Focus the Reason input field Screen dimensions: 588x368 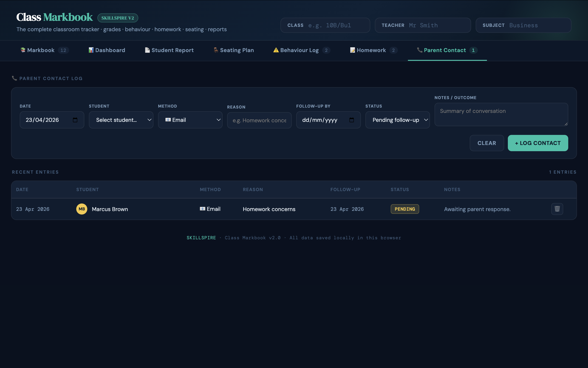[259, 120]
